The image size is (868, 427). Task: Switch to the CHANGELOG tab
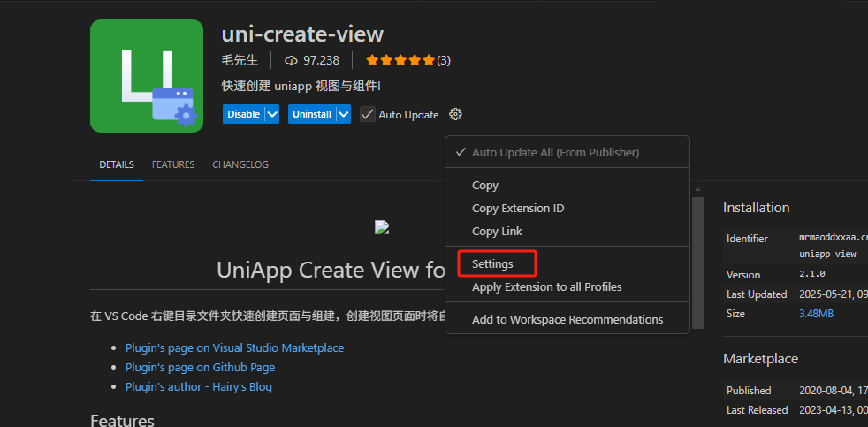(240, 164)
